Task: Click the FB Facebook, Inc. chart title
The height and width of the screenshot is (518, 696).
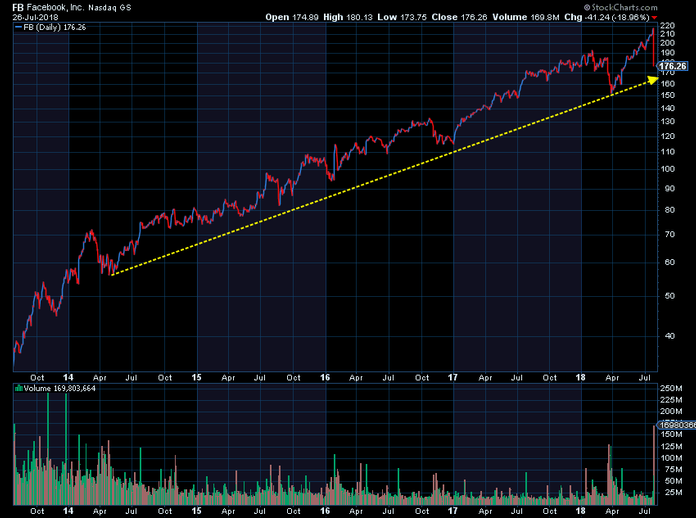Action: click(x=48, y=8)
